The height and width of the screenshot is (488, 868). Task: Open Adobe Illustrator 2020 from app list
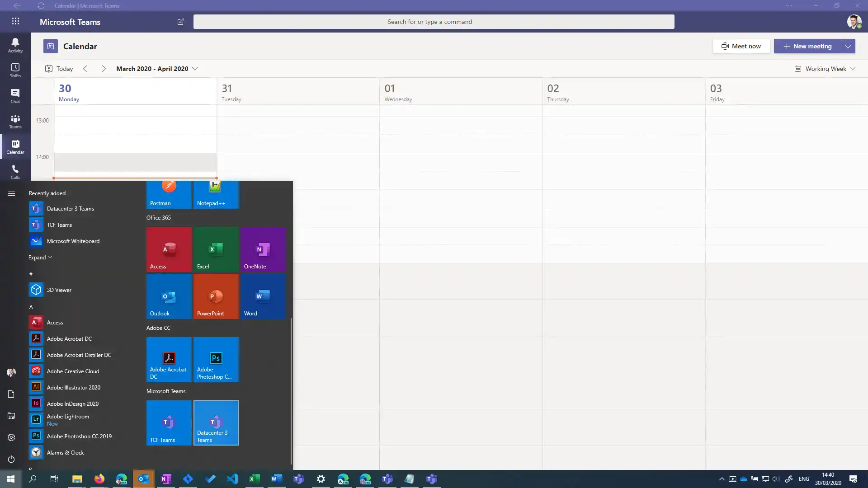(x=74, y=387)
